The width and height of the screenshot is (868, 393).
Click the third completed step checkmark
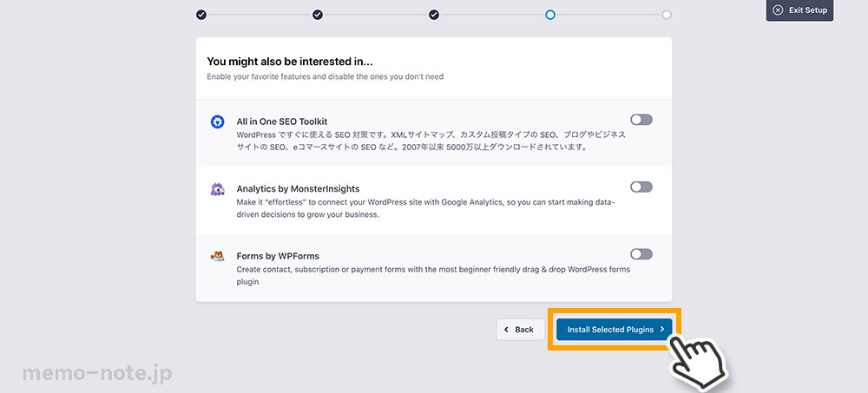pos(434,15)
